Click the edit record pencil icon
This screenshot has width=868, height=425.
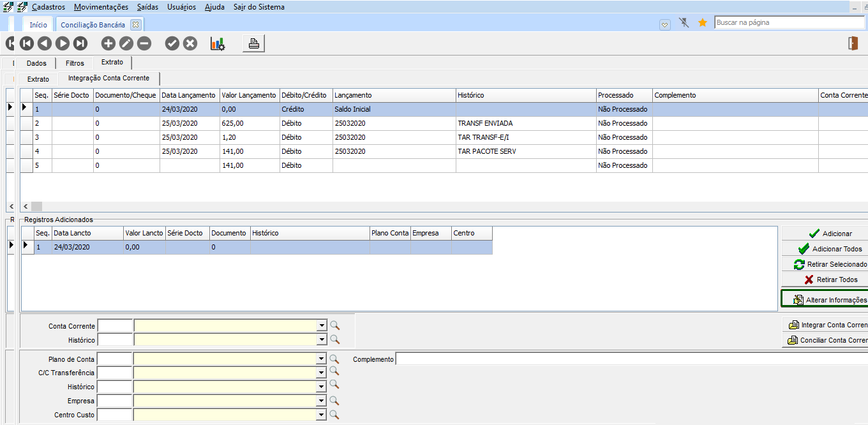click(126, 43)
